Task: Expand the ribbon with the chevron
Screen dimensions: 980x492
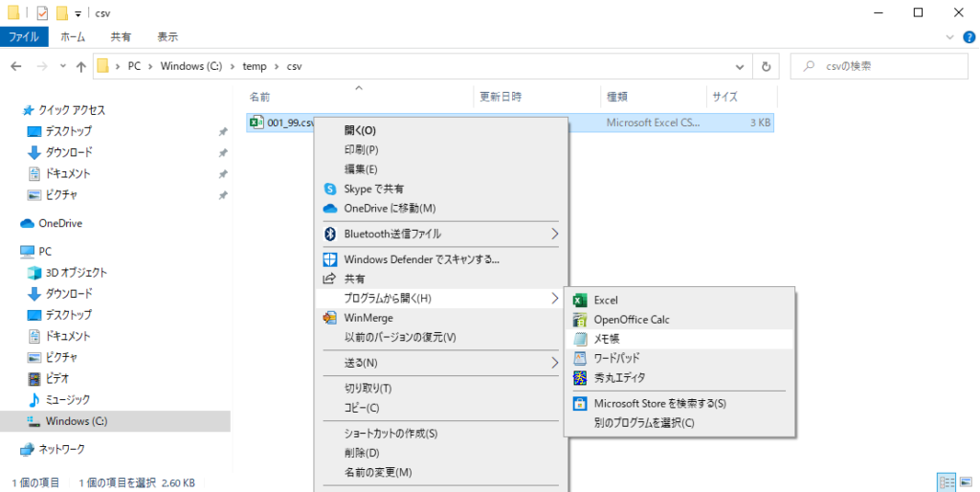Action: [x=950, y=37]
